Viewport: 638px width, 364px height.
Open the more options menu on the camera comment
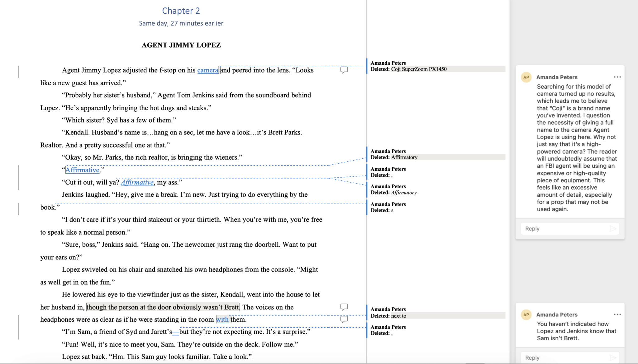[617, 77]
